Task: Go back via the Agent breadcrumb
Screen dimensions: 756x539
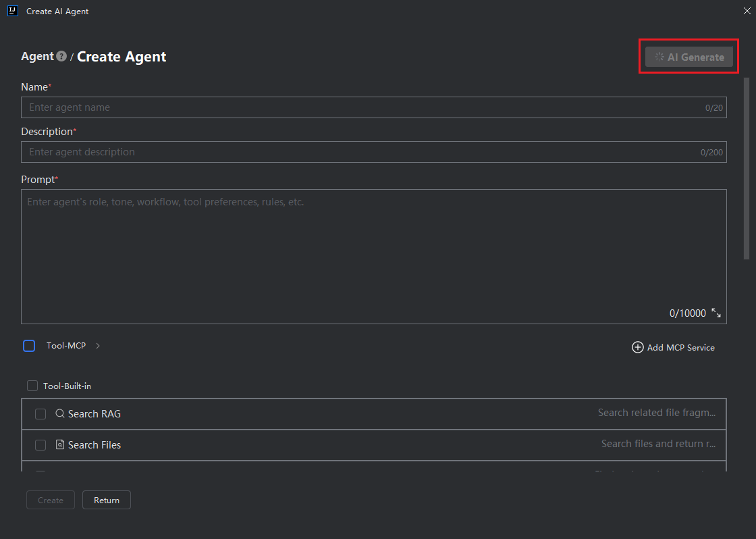Action: pyautogui.click(x=37, y=57)
